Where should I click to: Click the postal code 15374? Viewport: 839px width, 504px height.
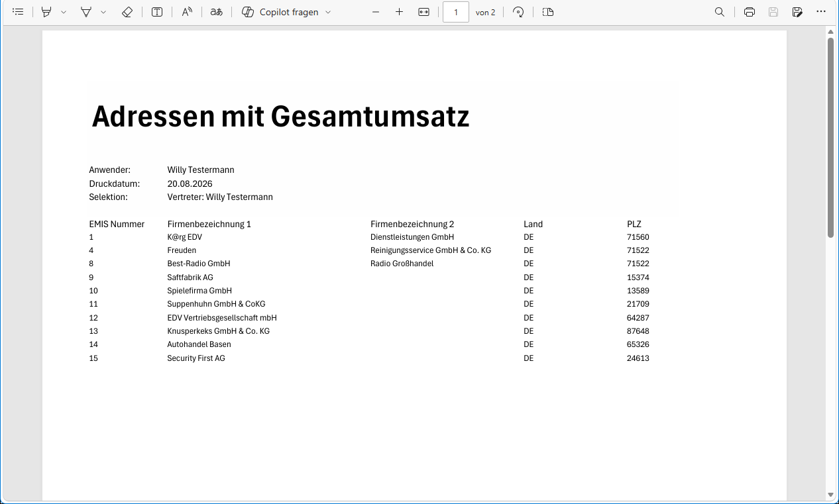pos(638,277)
